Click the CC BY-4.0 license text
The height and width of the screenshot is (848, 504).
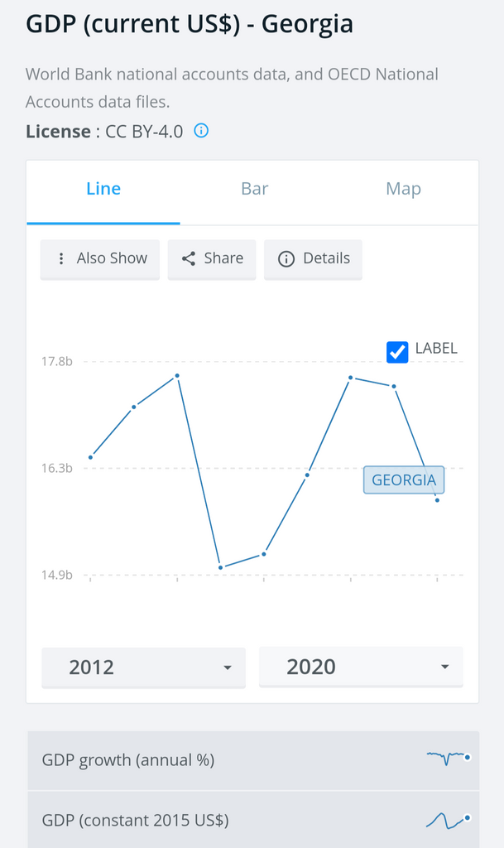click(144, 131)
